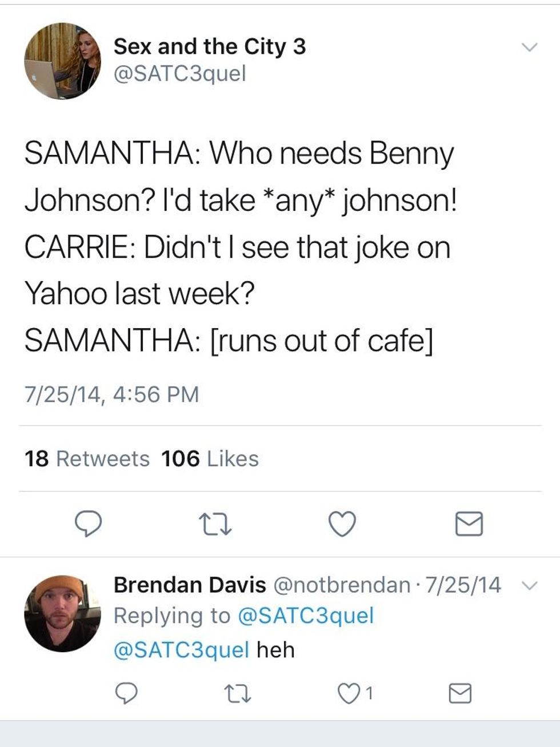Click the @SATC3quel mention before 'heh'

pos(181,650)
